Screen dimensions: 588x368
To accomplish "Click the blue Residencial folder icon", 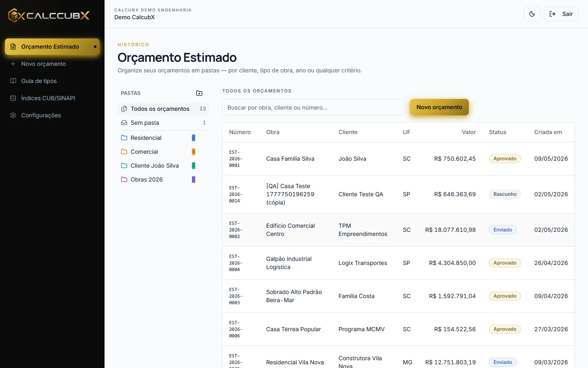I will pyautogui.click(x=124, y=138).
